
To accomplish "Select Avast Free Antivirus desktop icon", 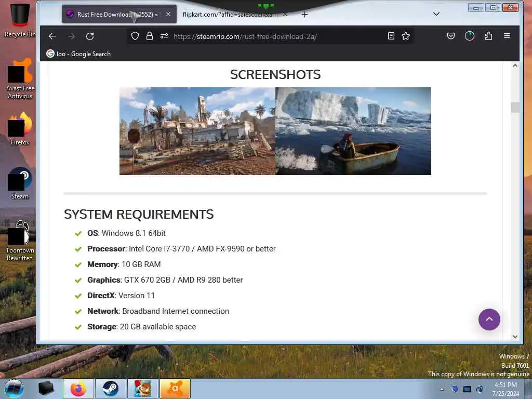I will point(20,79).
